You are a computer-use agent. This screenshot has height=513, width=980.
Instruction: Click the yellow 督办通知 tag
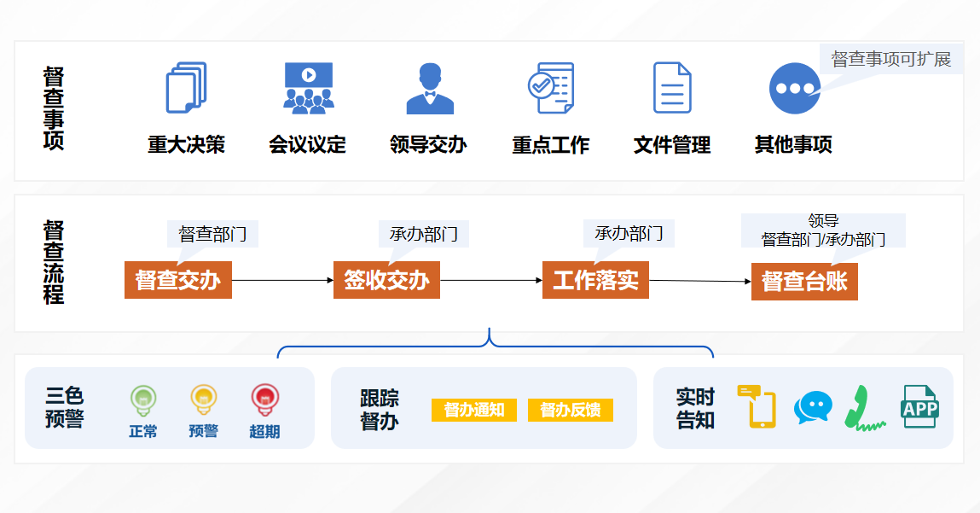(474, 410)
